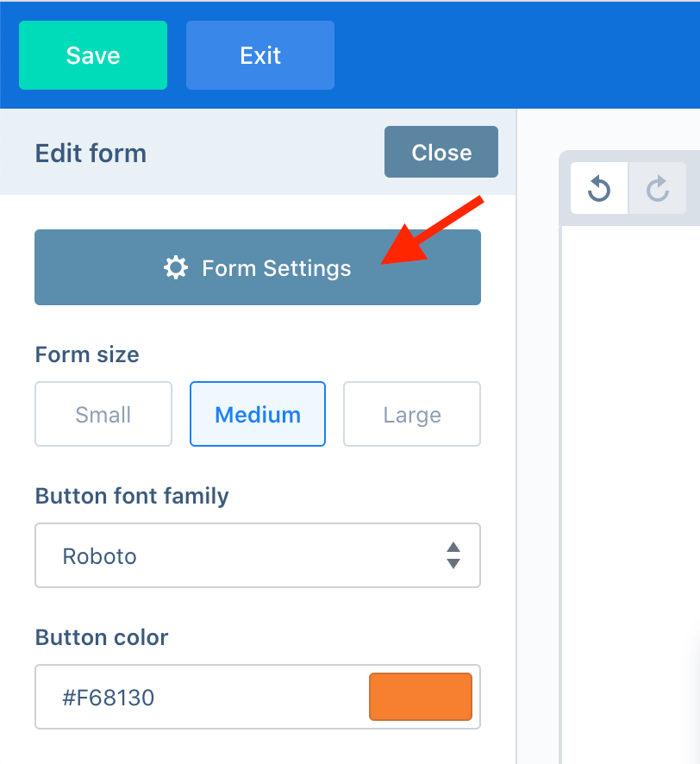Save the form changes
The height and width of the screenshot is (764, 700).
[93, 55]
